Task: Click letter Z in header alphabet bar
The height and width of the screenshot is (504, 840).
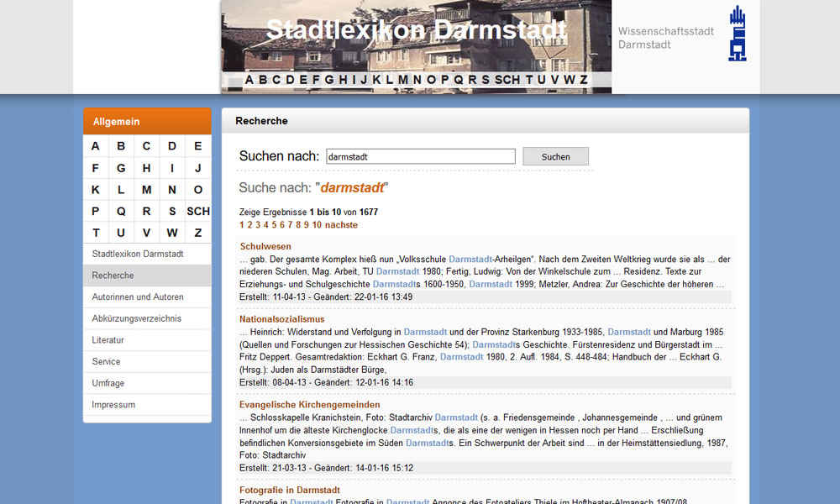Action: click(583, 80)
